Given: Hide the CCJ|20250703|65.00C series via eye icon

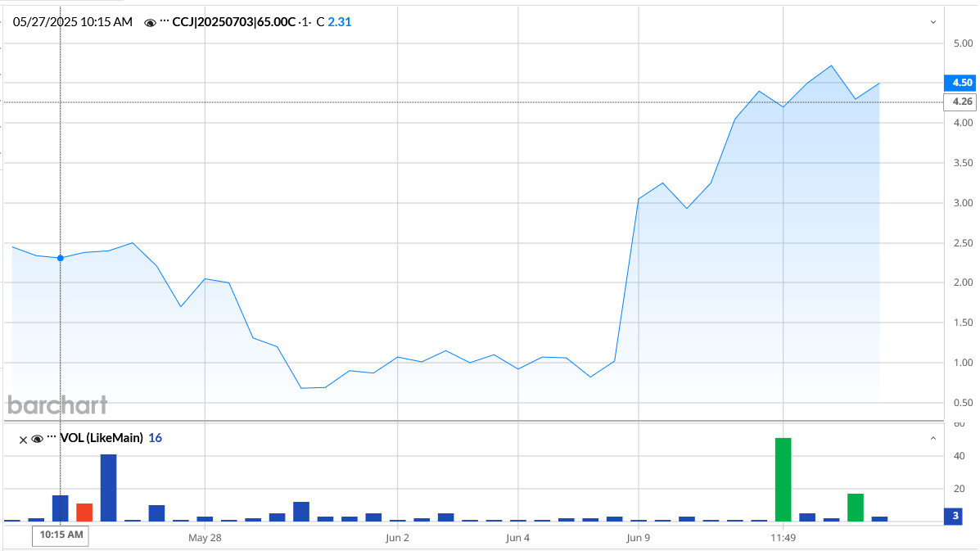Looking at the screenshot, I should pyautogui.click(x=150, y=22).
